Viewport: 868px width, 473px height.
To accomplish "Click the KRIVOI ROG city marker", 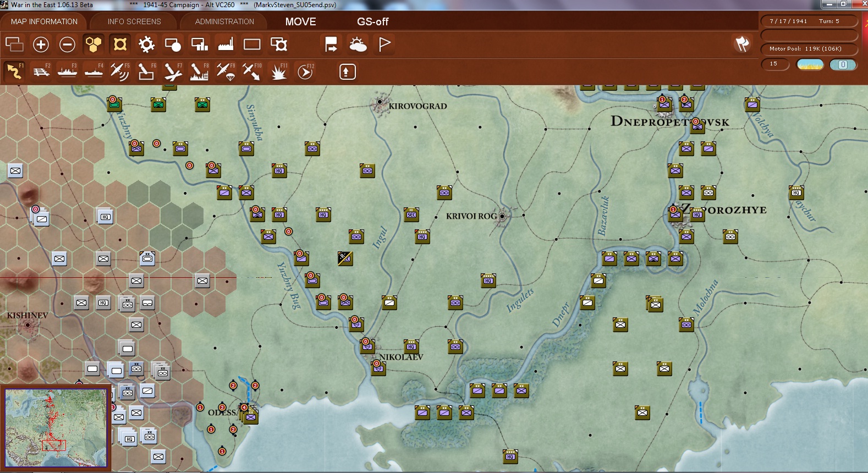I will click(502, 216).
